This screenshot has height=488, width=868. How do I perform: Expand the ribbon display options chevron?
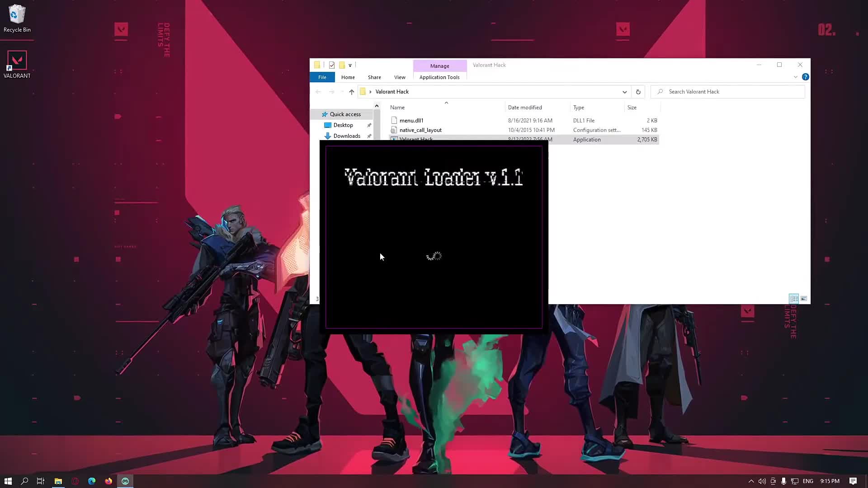pyautogui.click(x=796, y=77)
